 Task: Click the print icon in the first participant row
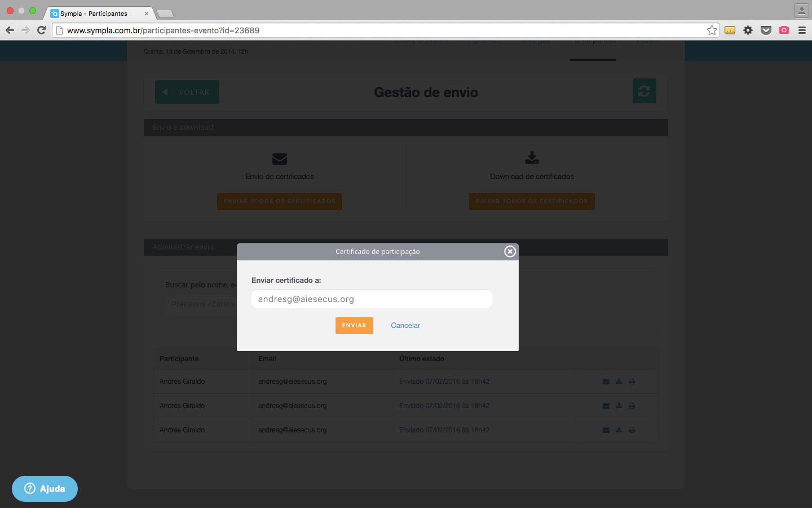coord(632,382)
